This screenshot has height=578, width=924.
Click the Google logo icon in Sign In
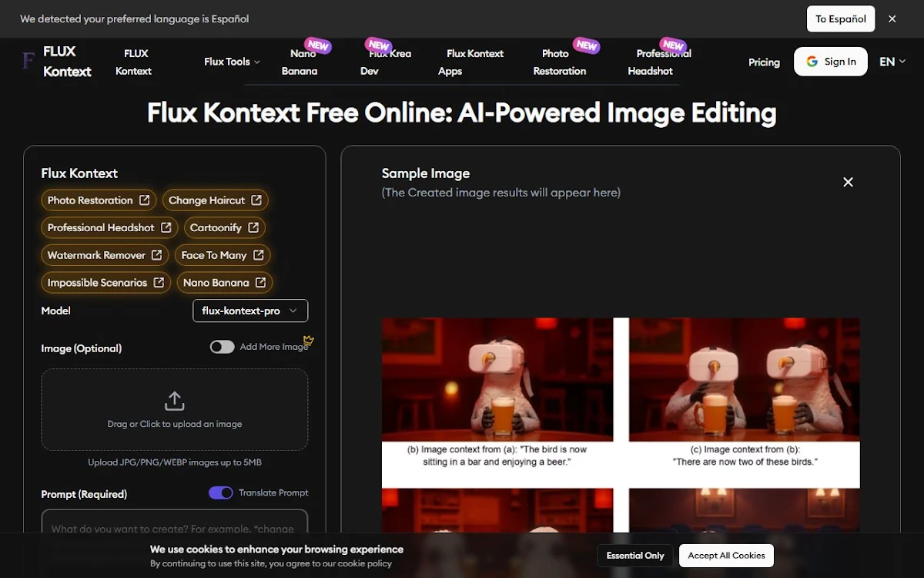pyautogui.click(x=812, y=62)
